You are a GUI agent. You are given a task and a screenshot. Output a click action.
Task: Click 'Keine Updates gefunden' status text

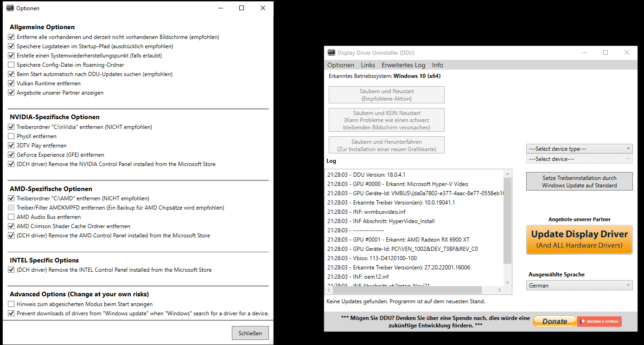(x=406, y=301)
